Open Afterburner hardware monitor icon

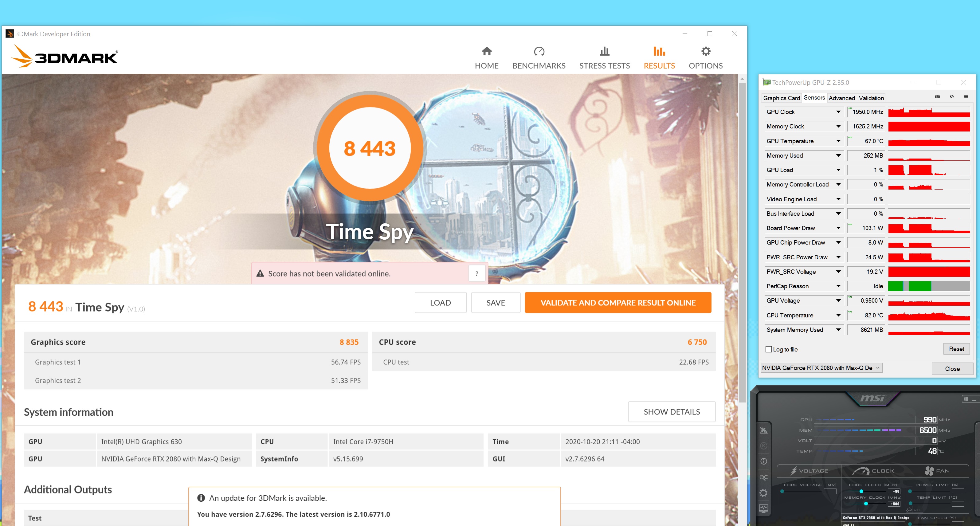click(x=763, y=508)
